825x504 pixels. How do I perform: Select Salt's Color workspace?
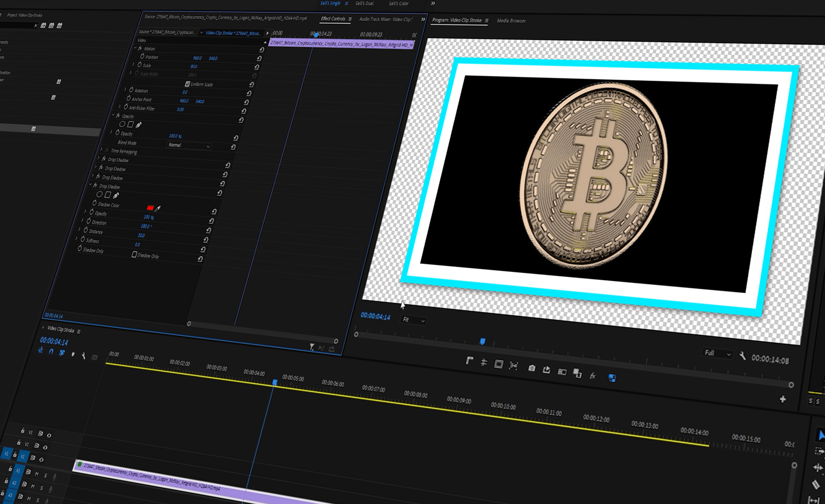coord(398,3)
